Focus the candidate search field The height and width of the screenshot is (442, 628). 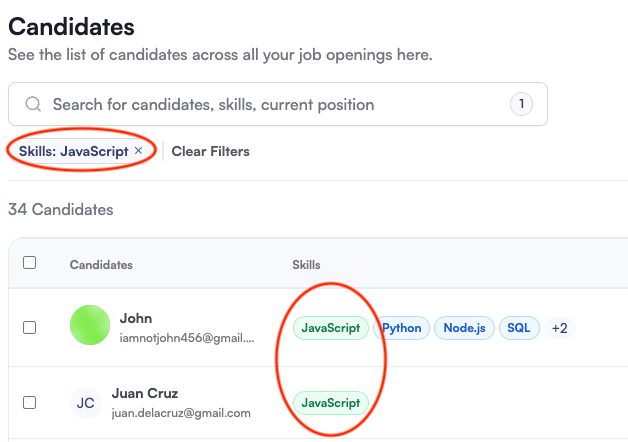(270, 104)
